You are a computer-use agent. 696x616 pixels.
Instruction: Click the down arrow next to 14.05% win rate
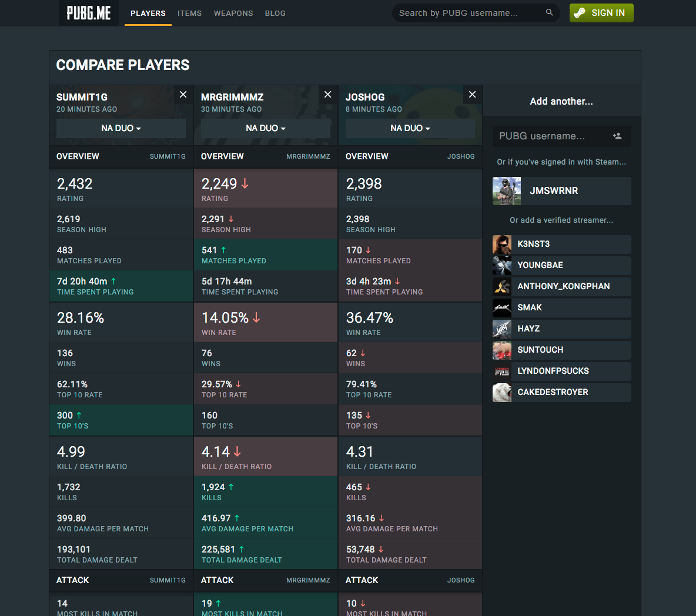point(256,318)
